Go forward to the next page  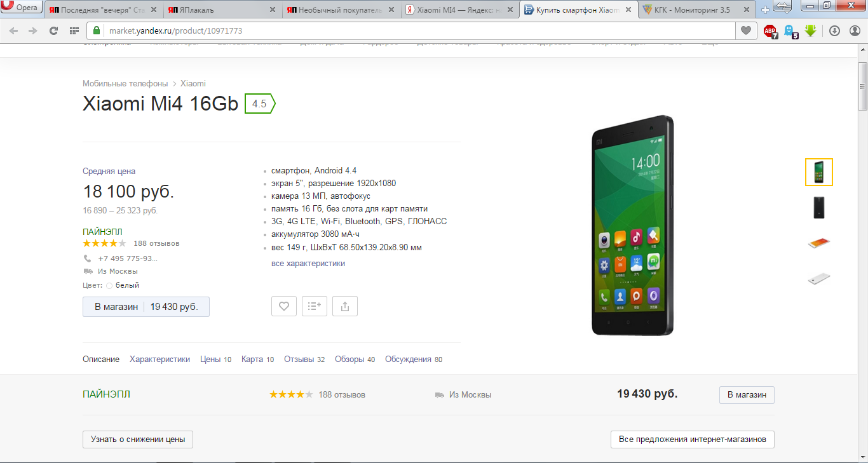[x=32, y=30]
